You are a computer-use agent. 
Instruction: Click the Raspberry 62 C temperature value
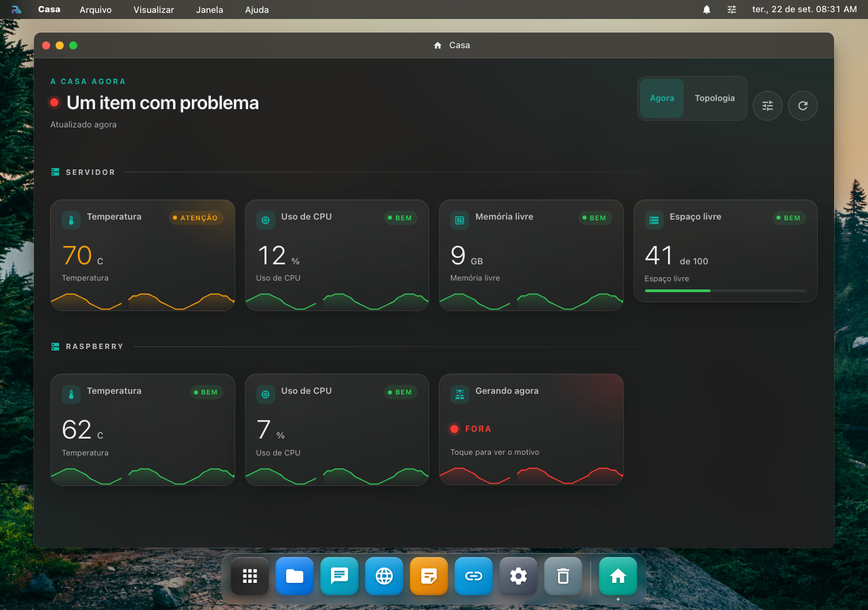[83, 430]
